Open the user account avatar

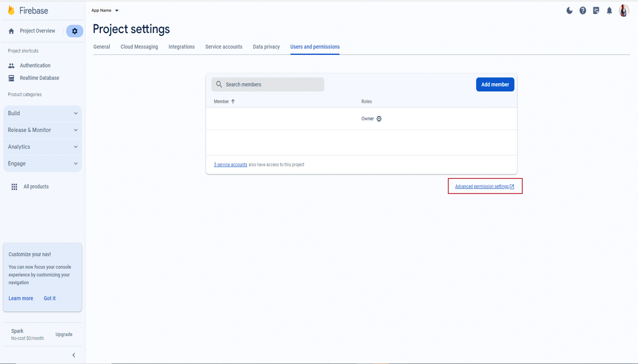tap(624, 11)
